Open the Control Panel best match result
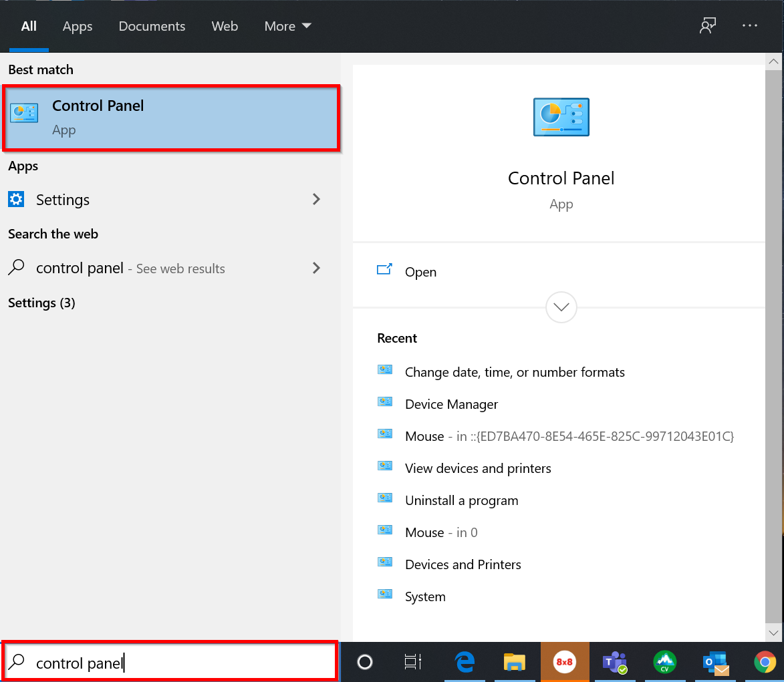 [171, 118]
